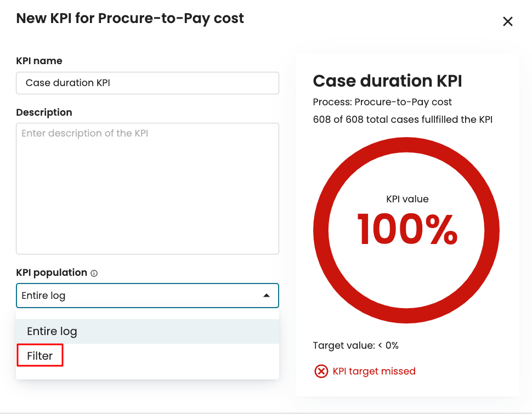Click the KPI population info icon
Viewport: 532px width, 414px height.
click(x=94, y=273)
